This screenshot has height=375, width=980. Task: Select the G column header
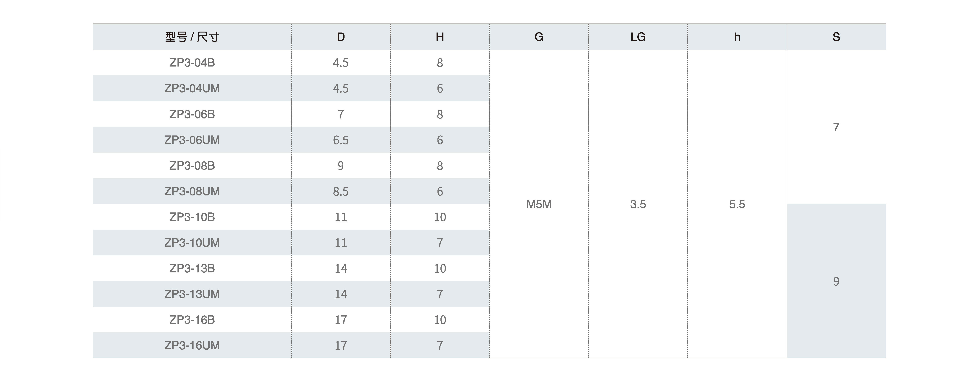click(x=539, y=37)
